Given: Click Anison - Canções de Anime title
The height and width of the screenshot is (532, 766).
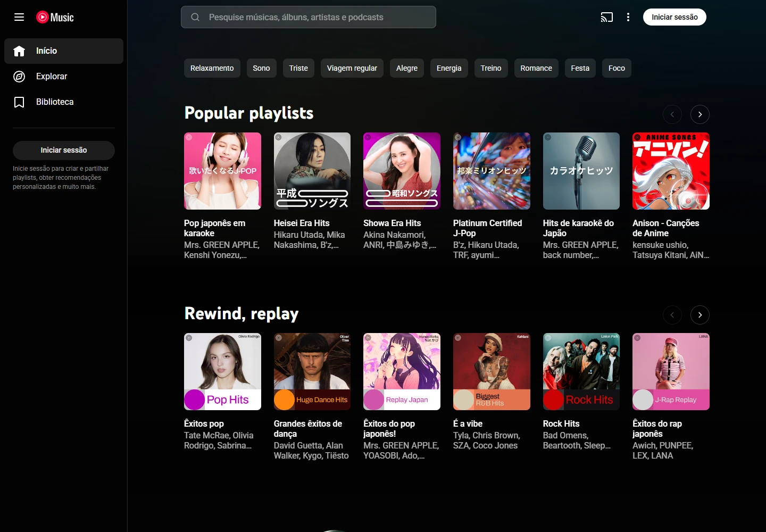Looking at the screenshot, I should click(x=665, y=228).
